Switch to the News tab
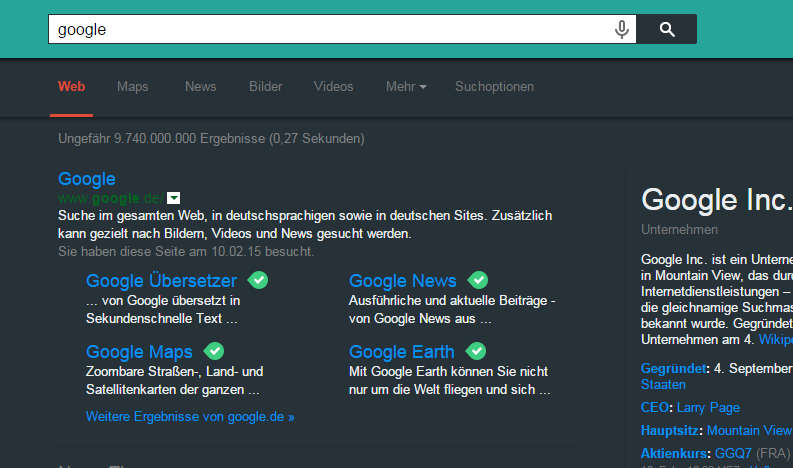 coord(200,87)
